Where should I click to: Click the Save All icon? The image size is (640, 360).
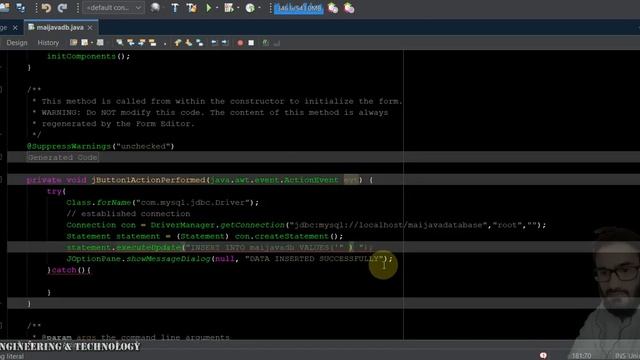20,8
